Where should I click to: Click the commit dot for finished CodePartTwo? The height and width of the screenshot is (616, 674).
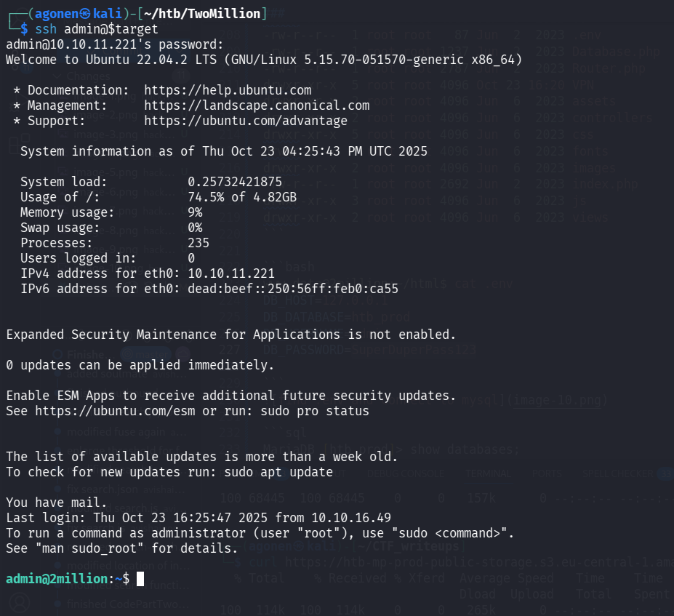(57, 604)
